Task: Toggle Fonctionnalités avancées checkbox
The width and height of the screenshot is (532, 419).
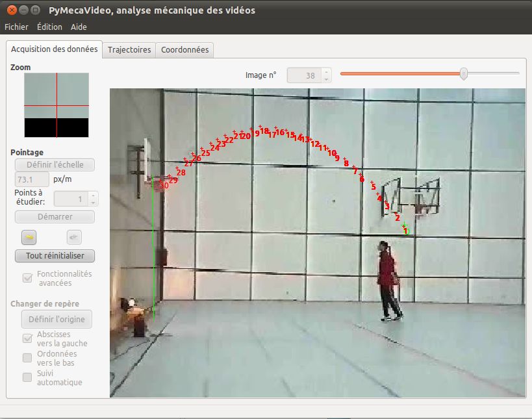Action: (x=28, y=278)
